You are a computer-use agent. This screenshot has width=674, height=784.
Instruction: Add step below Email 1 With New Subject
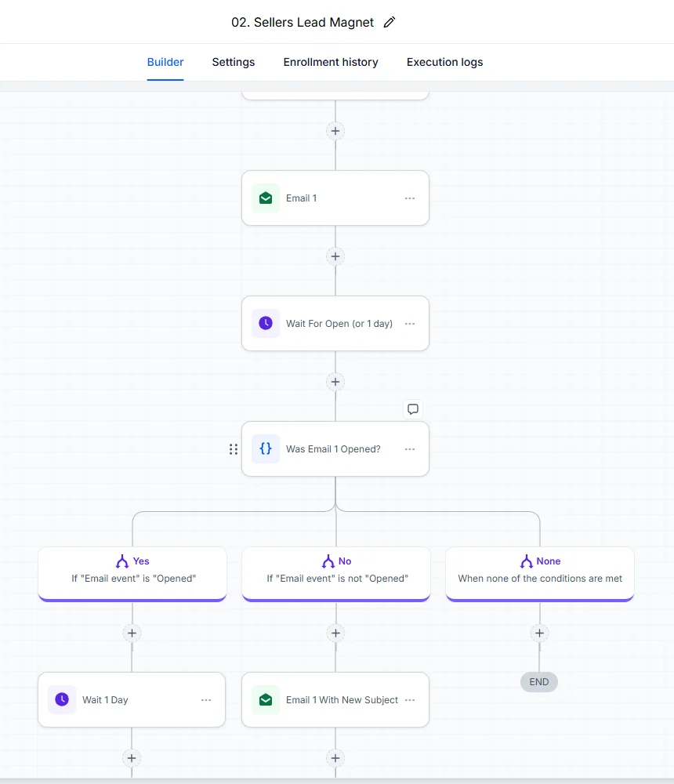pos(335,758)
